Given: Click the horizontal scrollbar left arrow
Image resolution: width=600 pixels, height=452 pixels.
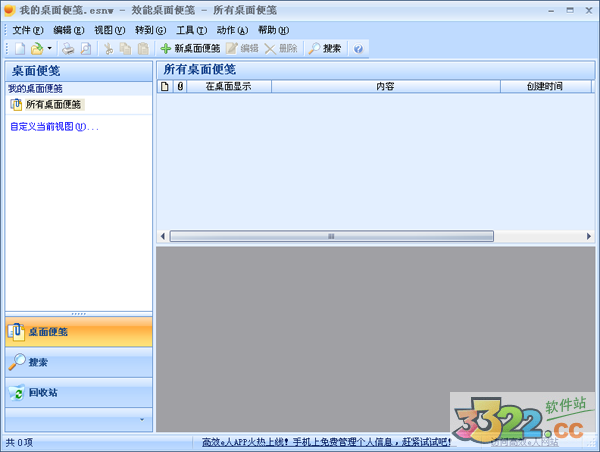Looking at the screenshot, I should pyautogui.click(x=163, y=236).
